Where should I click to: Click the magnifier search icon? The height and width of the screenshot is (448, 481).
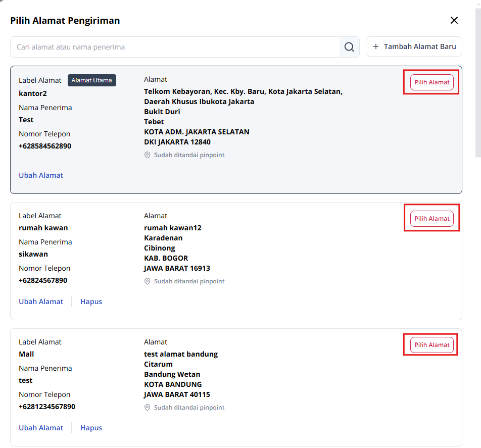(349, 47)
